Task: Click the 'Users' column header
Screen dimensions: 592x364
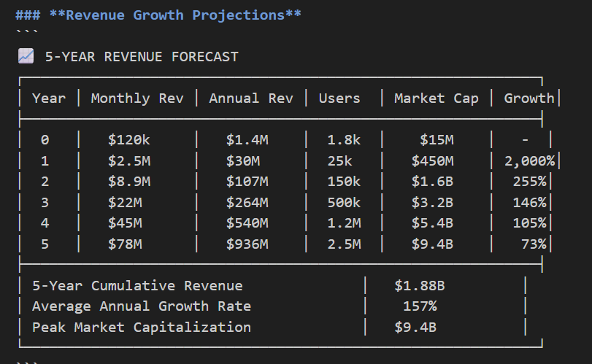Action: pyautogui.click(x=339, y=98)
